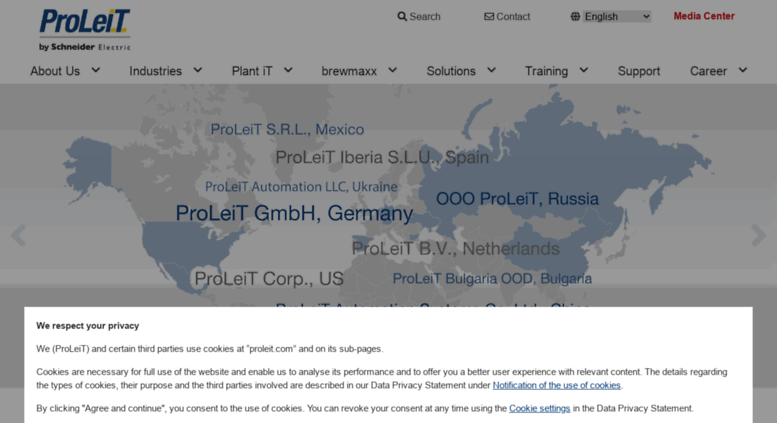Click the Search link
The image size is (777, 423).
point(425,16)
